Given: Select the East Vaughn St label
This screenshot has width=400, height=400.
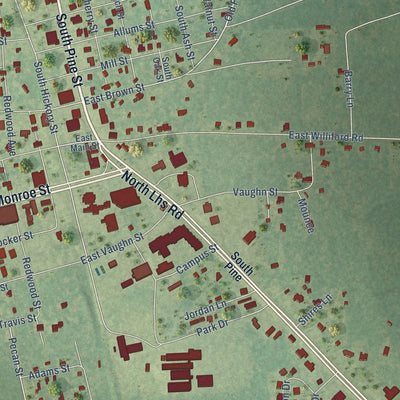Looking at the screenshot, I should coord(112,248).
